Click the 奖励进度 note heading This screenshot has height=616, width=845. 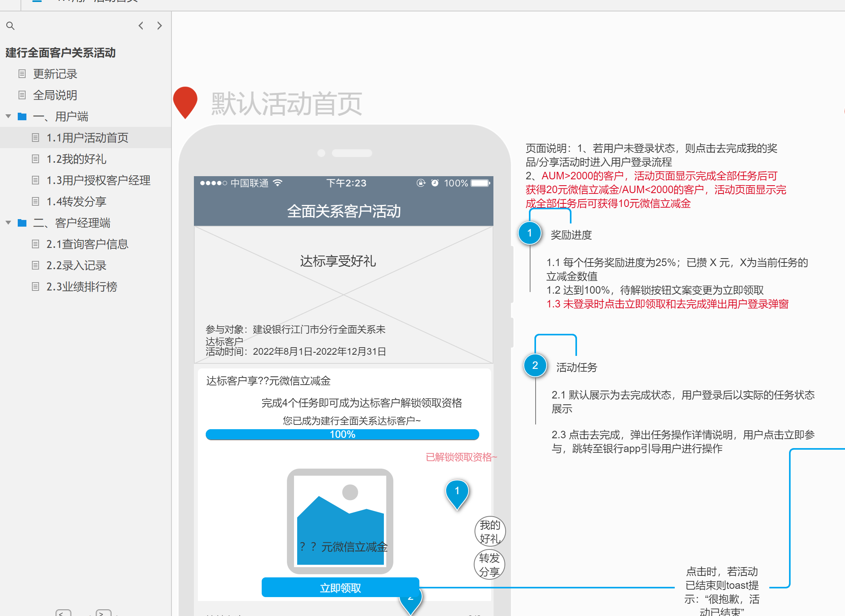click(x=571, y=235)
